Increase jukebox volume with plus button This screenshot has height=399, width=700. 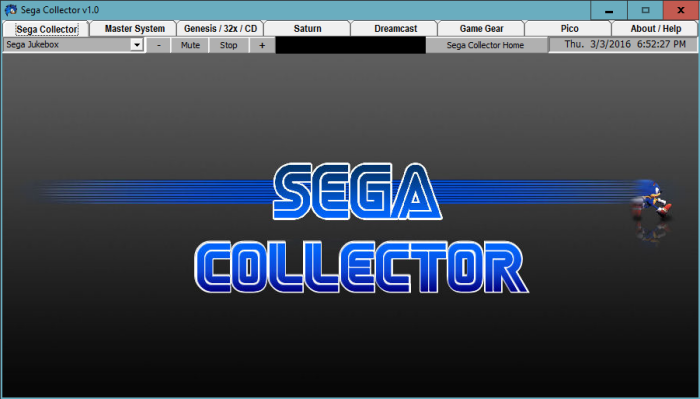[x=262, y=45]
